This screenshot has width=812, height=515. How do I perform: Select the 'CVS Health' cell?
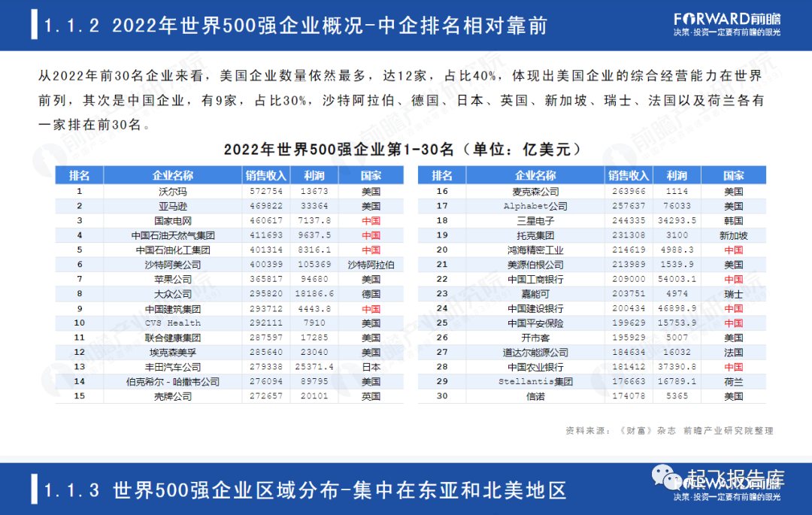[x=172, y=323]
